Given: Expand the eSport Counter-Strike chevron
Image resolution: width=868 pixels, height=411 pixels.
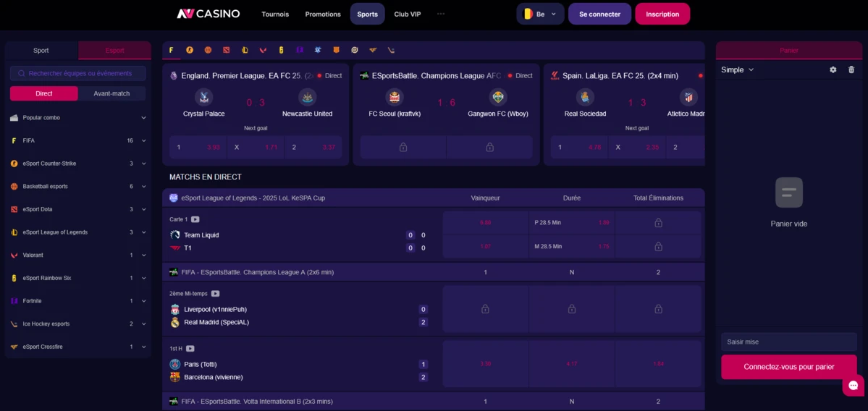Looking at the screenshot, I should click(x=144, y=164).
